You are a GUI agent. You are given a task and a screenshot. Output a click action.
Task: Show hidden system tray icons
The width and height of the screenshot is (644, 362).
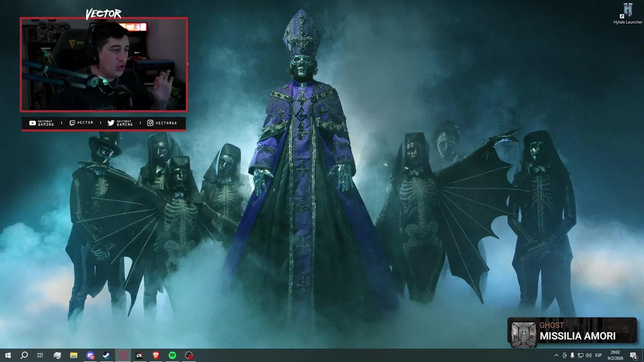556,355
